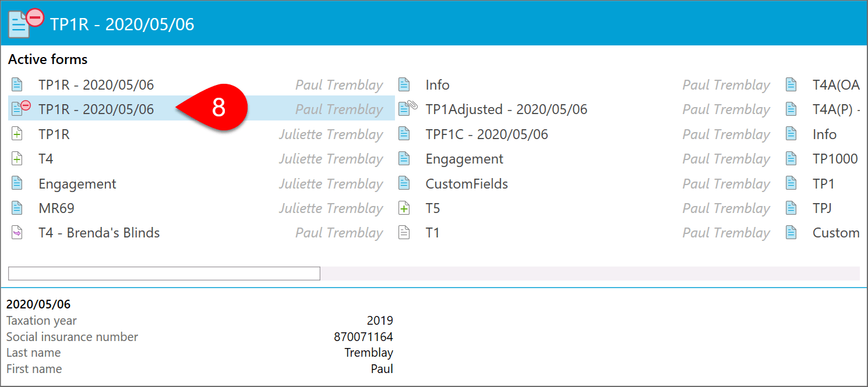The width and height of the screenshot is (868, 387).
Task: Click the form icon beside Paul Tremblay's Engagement
Action: pos(404,158)
